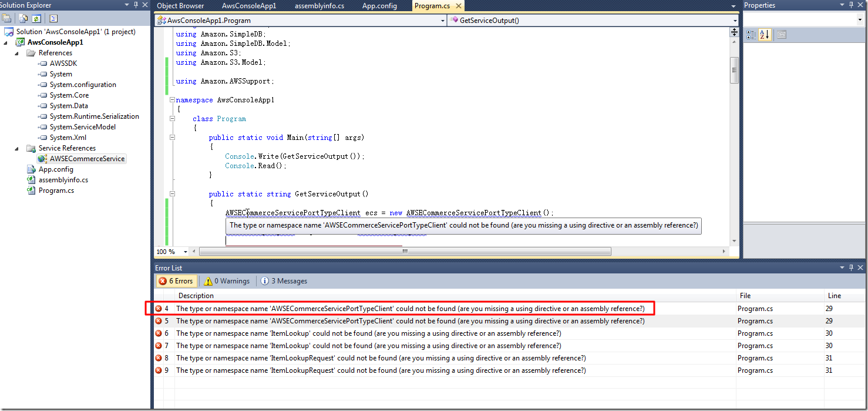This screenshot has height=411, width=868.
Task: Click the last Solution Explorer toolbar icon
Action: point(53,19)
